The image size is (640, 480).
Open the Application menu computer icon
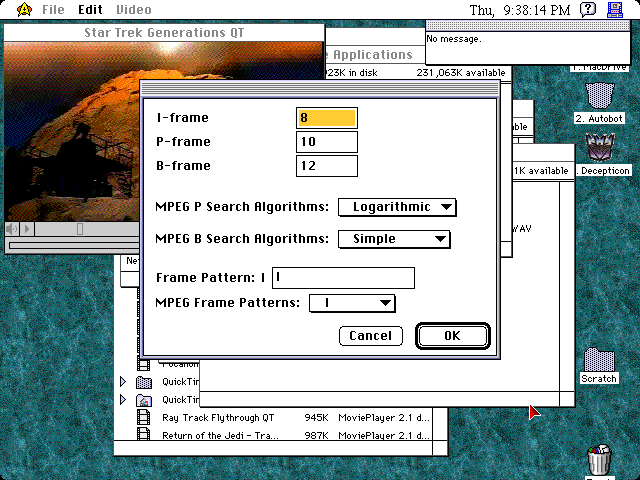click(616, 10)
